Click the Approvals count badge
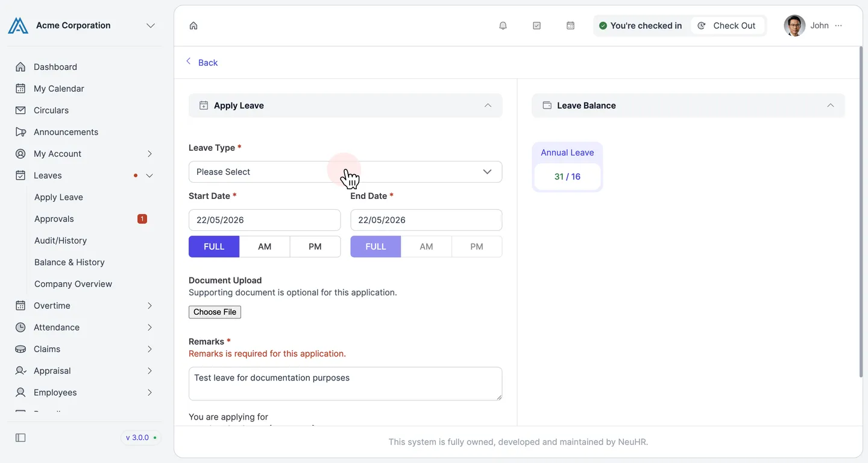 (x=142, y=219)
